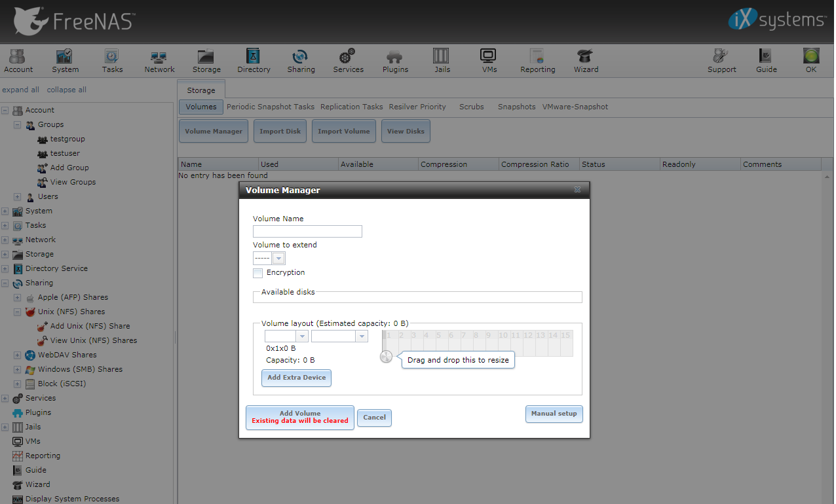The height and width of the screenshot is (504, 836).
Task: Click the View Disks button
Action: tap(406, 131)
